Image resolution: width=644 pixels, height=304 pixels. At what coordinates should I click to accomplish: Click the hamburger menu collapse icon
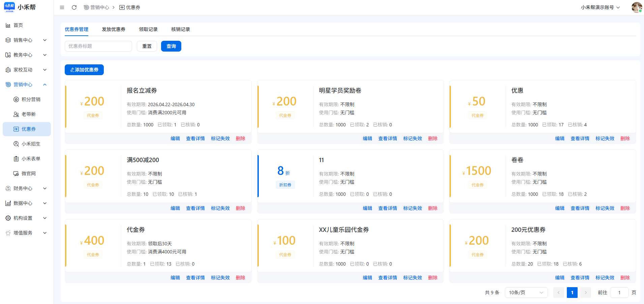click(x=62, y=7)
